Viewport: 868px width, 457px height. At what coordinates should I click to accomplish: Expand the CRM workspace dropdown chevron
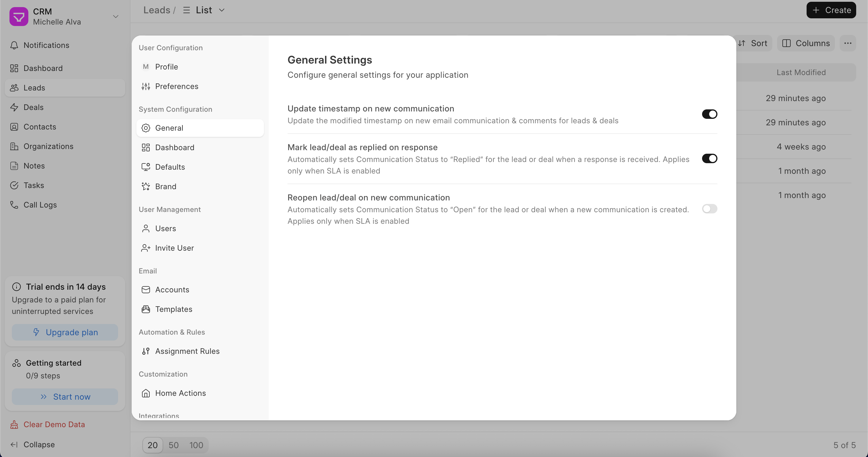tap(115, 17)
